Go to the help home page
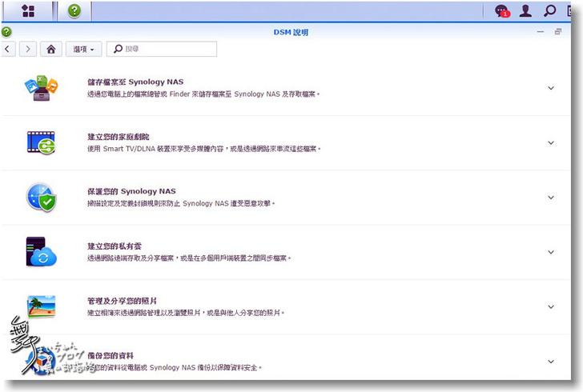This screenshot has width=583, height=392. click(x=51, y=49)
